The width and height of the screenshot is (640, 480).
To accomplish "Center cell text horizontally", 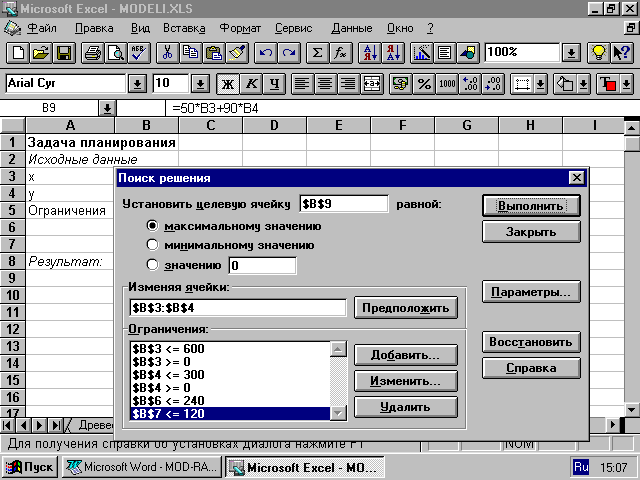I will (325, 84).
